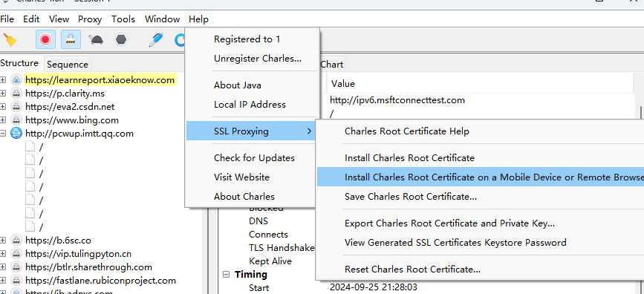Click the icon beside fastlane.rubiconproject.com
The height and width of the screenshot is (294, 644).
coord(16,281)
